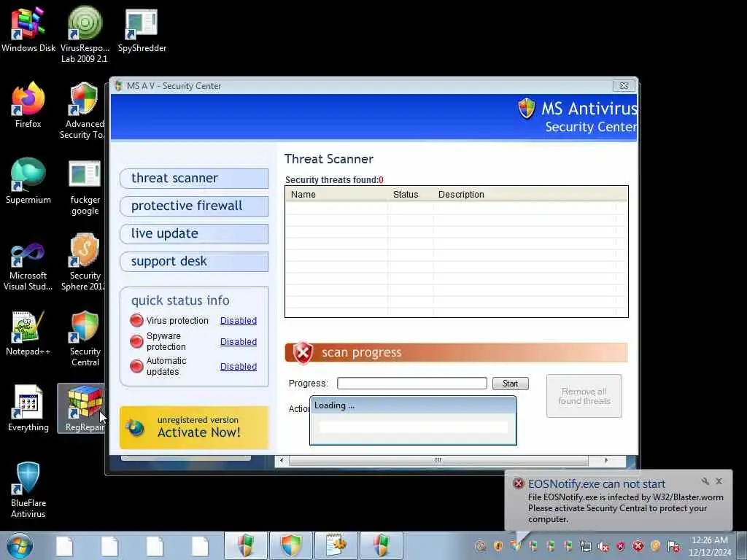Close the EOSNotify.exe notification balloon
The image size is (747, 560).
pos(719,481)
